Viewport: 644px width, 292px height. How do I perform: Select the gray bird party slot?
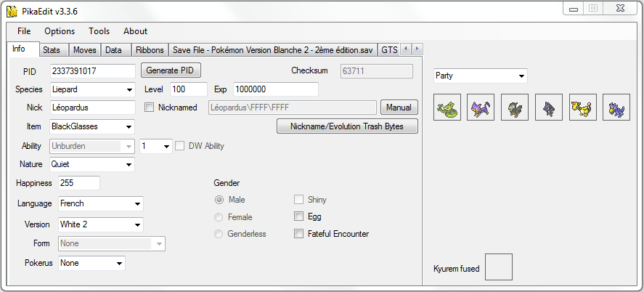tap(515, 108)
